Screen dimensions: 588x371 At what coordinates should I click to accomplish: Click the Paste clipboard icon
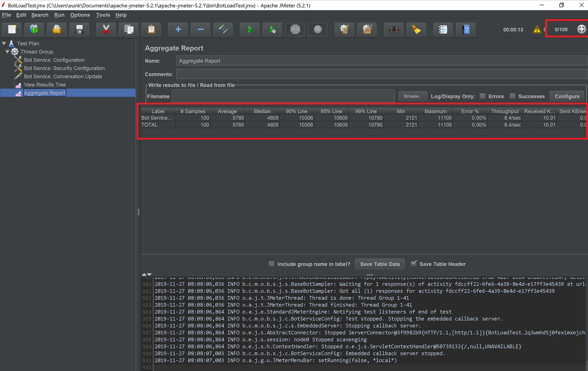(151, 29)
